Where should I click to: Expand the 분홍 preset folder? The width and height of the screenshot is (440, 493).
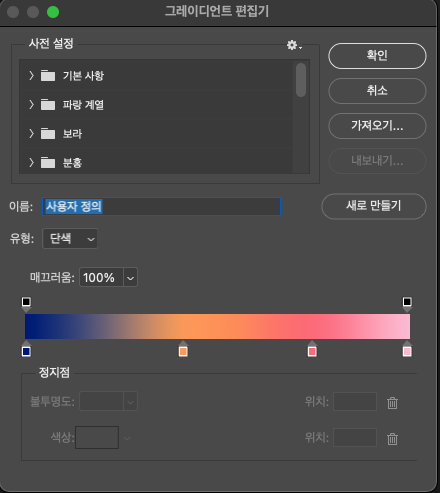[31, 163]
